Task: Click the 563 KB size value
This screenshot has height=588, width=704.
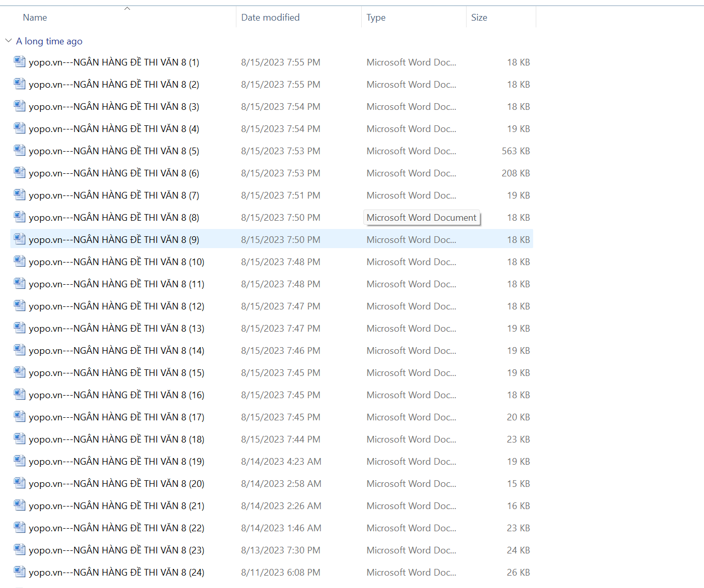Action: [516, 151]
